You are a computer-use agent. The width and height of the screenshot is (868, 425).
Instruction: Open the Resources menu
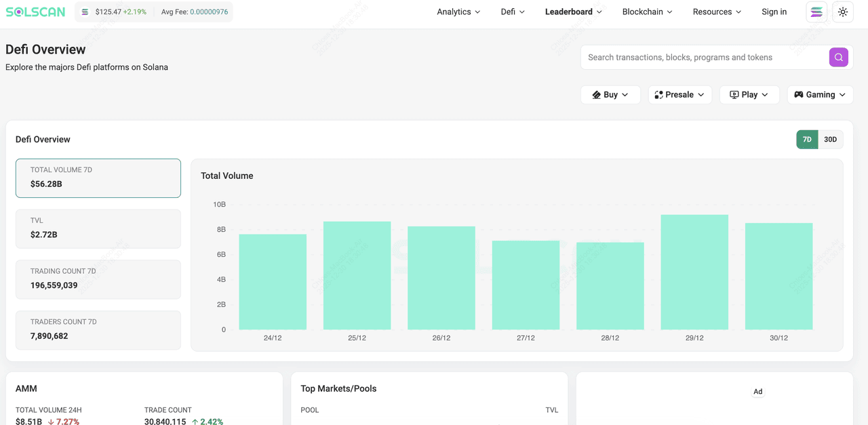point(717,12)
